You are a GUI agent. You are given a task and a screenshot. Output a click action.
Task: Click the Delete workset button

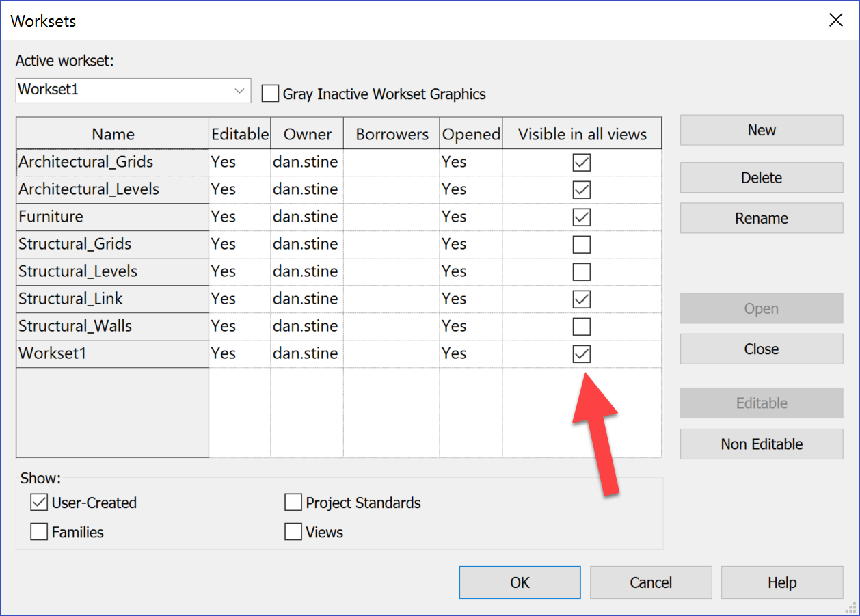click(761, 177)
